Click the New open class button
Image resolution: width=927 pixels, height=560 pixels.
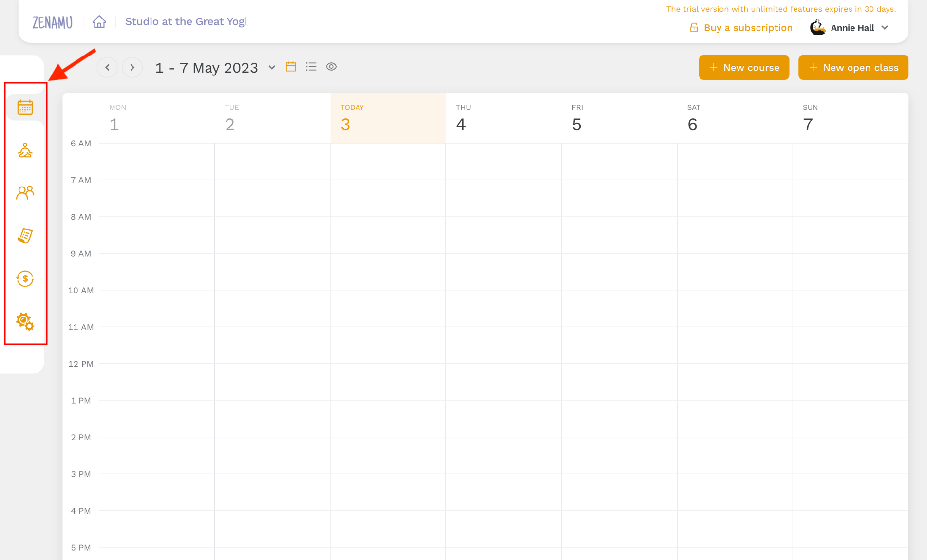click(x=853, y=67)
